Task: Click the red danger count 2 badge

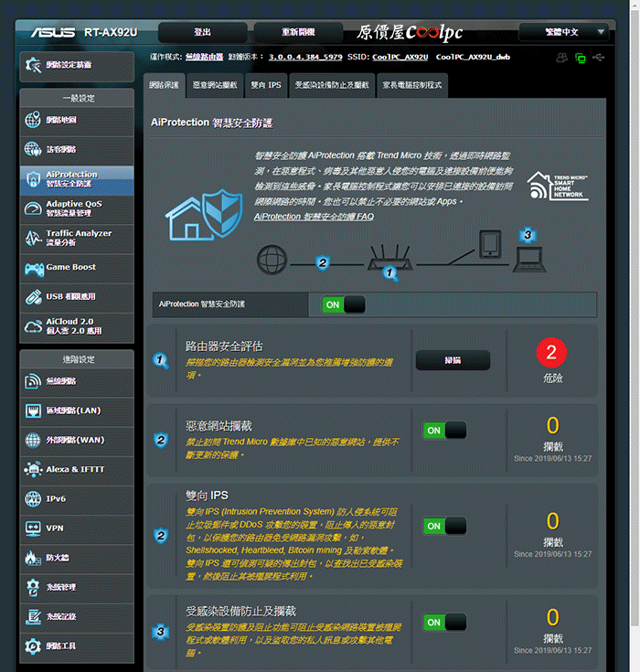Action: [551, 353]
